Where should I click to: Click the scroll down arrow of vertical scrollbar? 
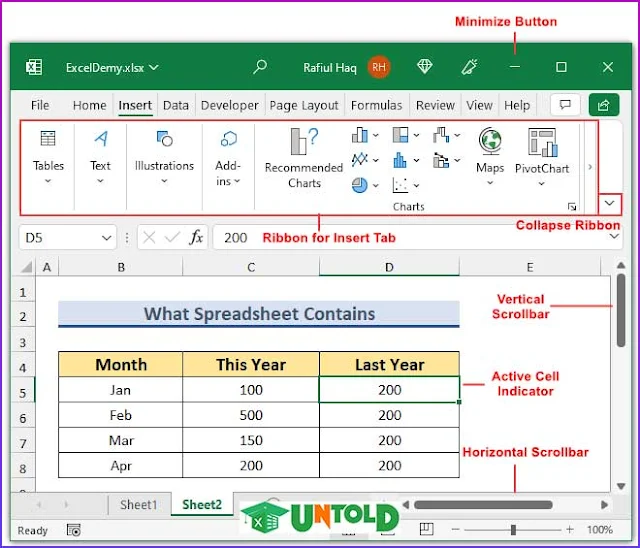point(621,486)
